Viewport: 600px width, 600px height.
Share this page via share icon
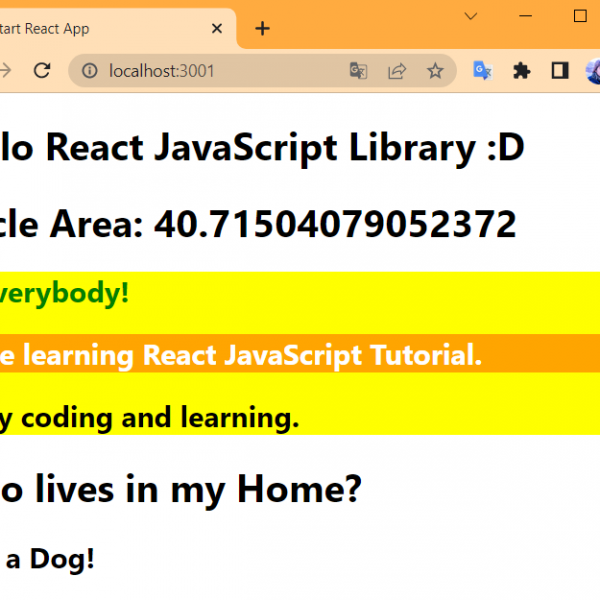(397, 71)
